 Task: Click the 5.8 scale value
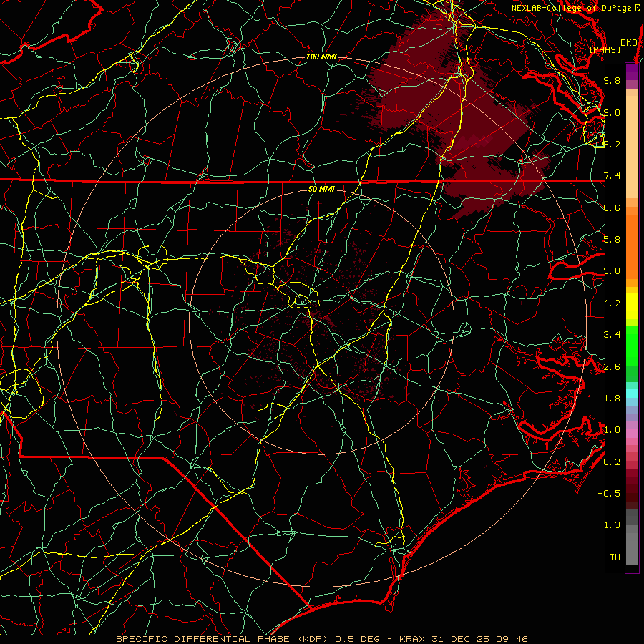[x=612, y=240]
